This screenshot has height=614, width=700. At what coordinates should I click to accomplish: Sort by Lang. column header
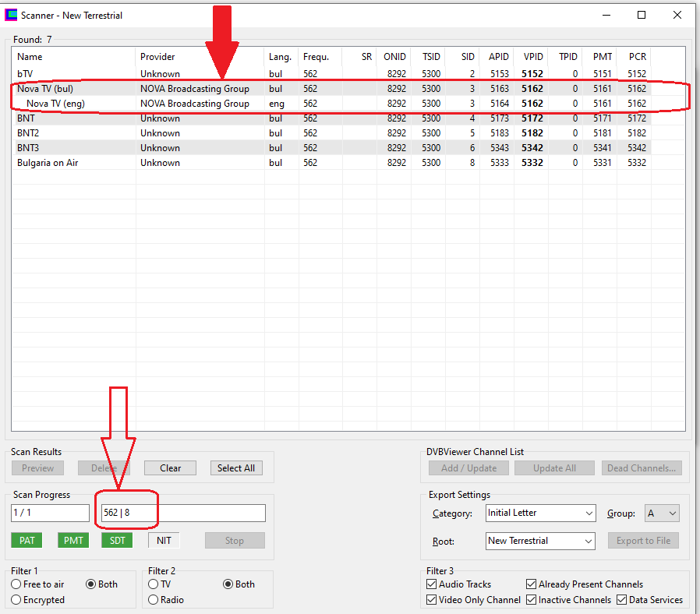(x=281, y=57)
